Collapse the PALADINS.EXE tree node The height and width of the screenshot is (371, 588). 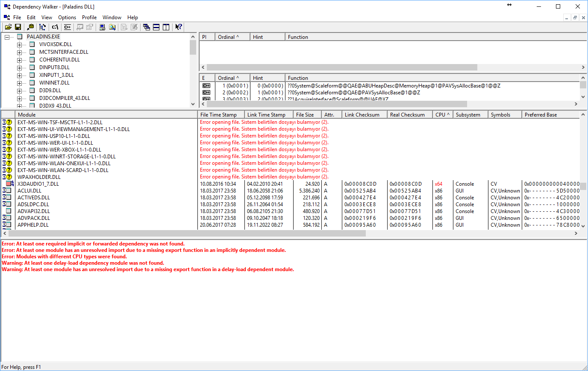click(7, 37)
